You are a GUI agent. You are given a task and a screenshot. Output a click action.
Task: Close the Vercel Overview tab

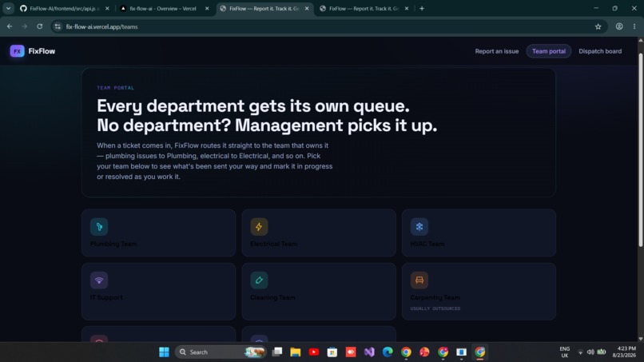(x=207, y=9)
